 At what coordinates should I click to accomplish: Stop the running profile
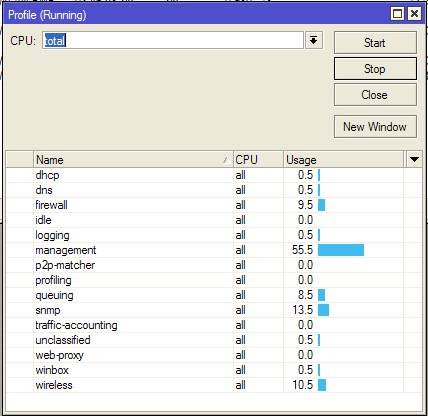(375, 69)
